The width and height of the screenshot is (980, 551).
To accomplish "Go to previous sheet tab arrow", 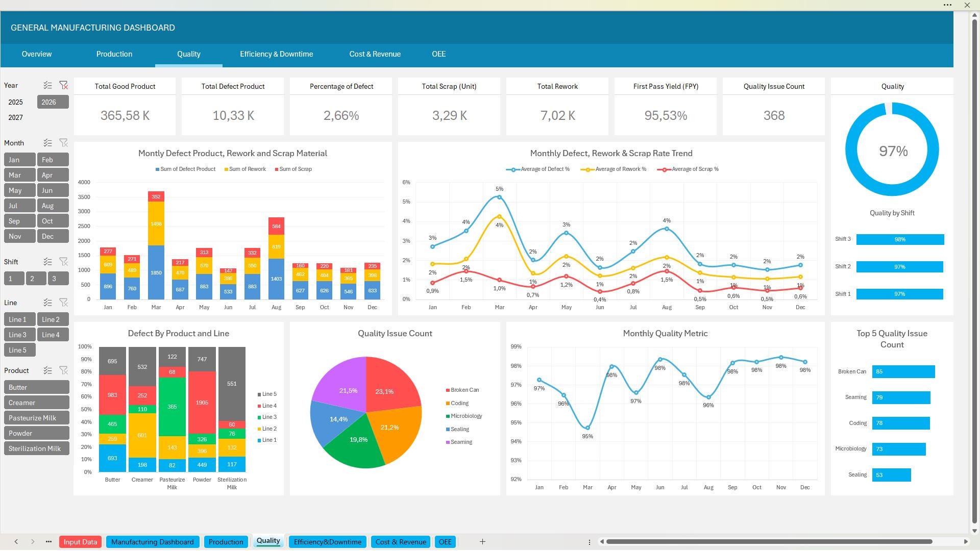I will pos(16,542).
